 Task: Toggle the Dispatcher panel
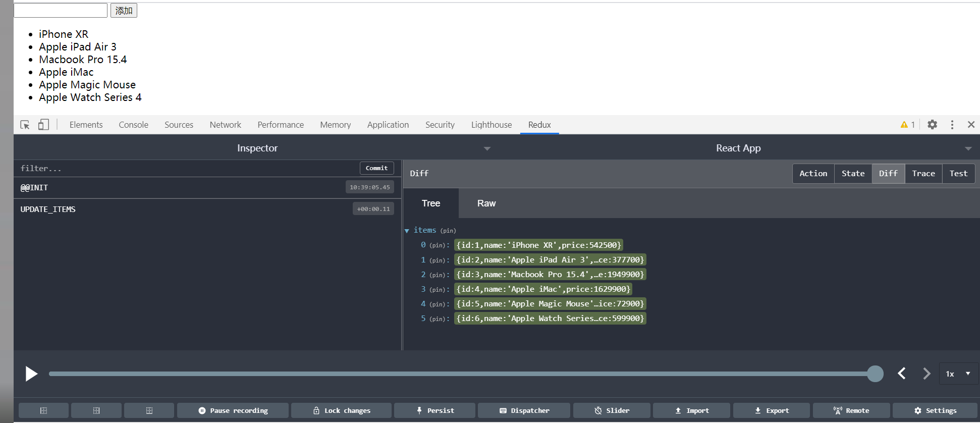point(524,410)
